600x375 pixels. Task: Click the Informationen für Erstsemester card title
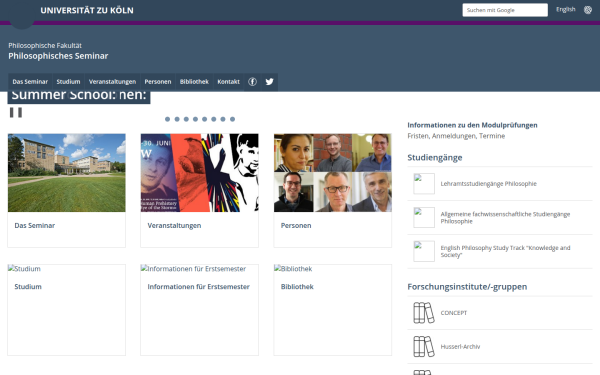[199, 287]
